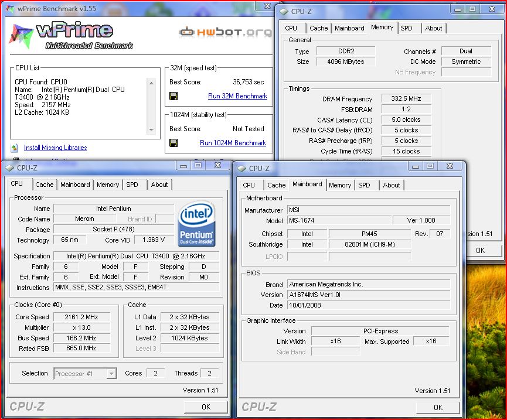This screenshot has width=507, height=420.
Task: Open About tab in Memory window
Action: [434, 29]
